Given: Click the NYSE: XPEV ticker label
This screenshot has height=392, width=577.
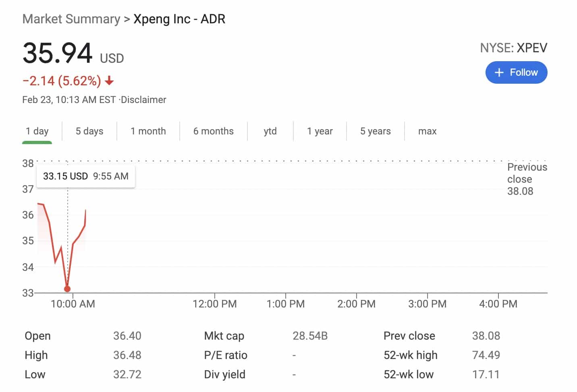Looking at the screenshot, I should [513, 47].
